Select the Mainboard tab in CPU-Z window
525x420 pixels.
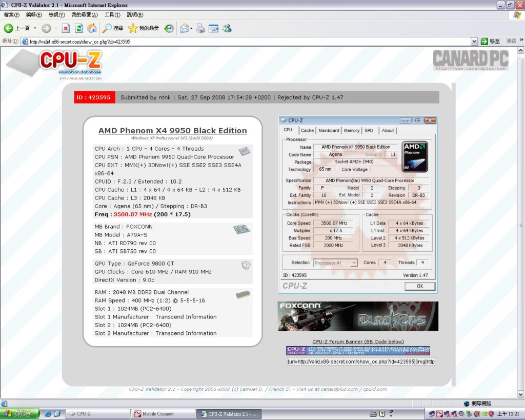329,131
